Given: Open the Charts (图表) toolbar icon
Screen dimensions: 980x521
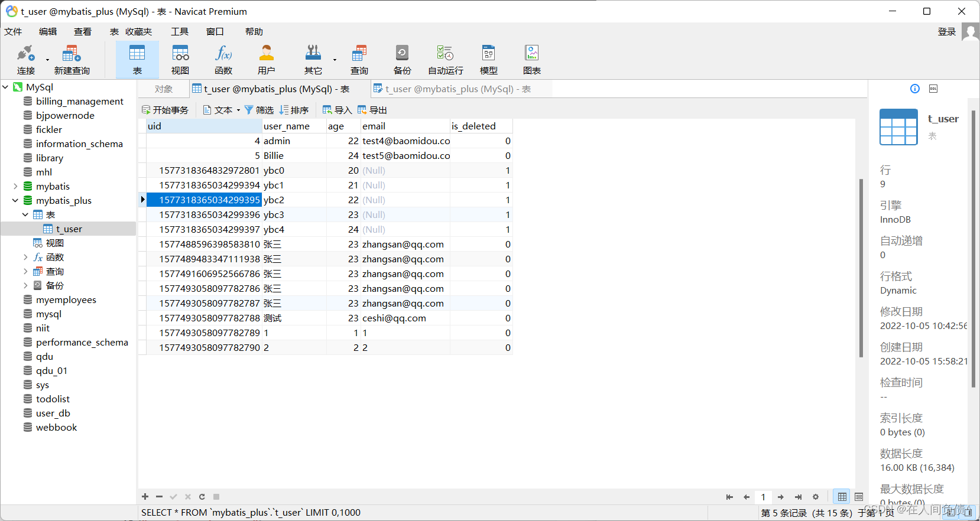Looking at the screenshot, I should pyautogui.click(x=531, y=60).
